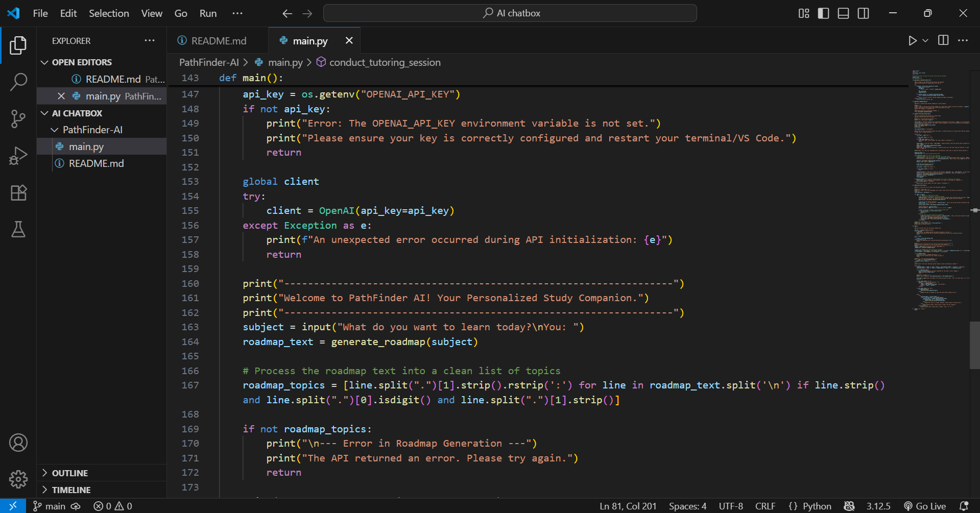The height and width of the screenshot is (513, 980).
Task: Open the Manage settings gear
Action: click(x=18, y=479)
